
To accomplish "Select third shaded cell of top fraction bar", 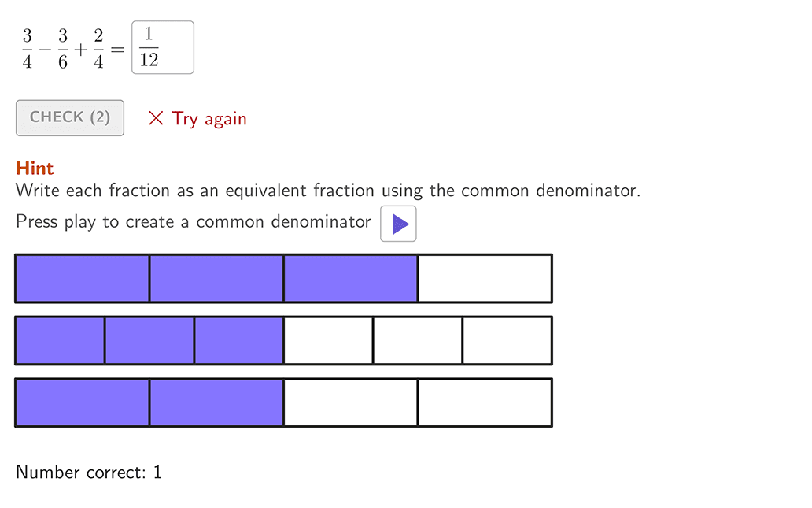I will pos(350,278).
